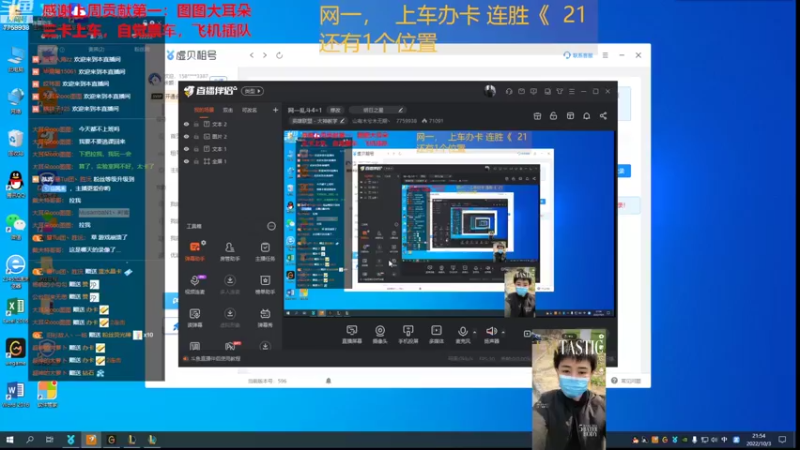
Task: Hide the 文本 2 layer
Action: click(186, 124)
